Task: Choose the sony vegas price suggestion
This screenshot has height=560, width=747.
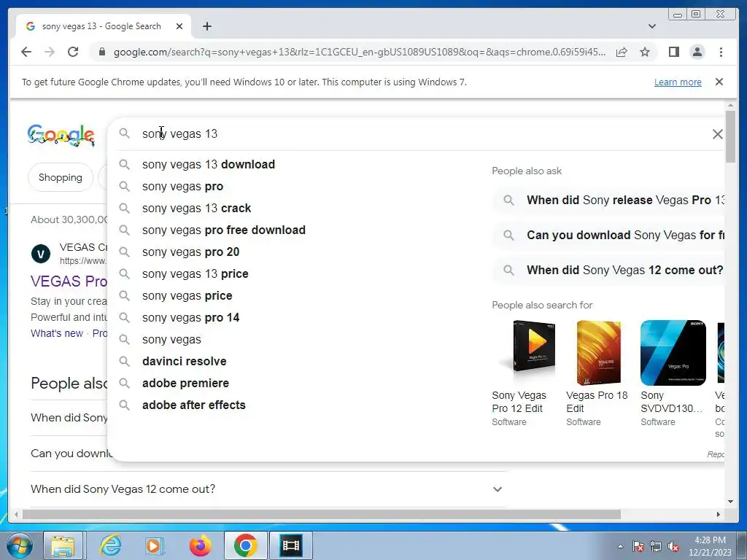Action: (x=187, y=296)
